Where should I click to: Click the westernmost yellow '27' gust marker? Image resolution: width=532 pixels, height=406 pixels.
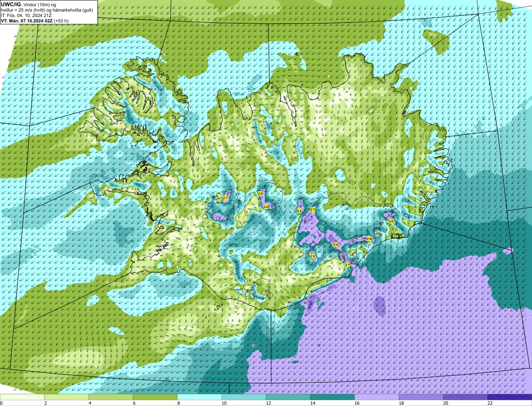[225, 198]
